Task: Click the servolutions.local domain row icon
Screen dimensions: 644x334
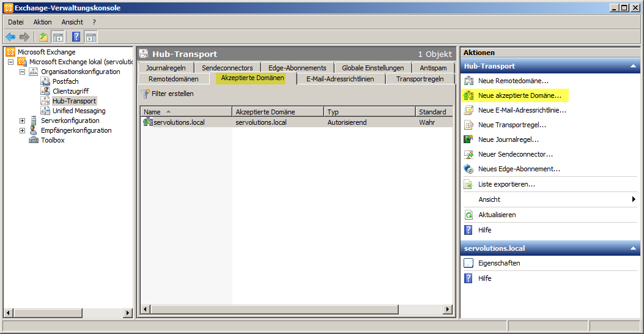Action: point(147,122)
